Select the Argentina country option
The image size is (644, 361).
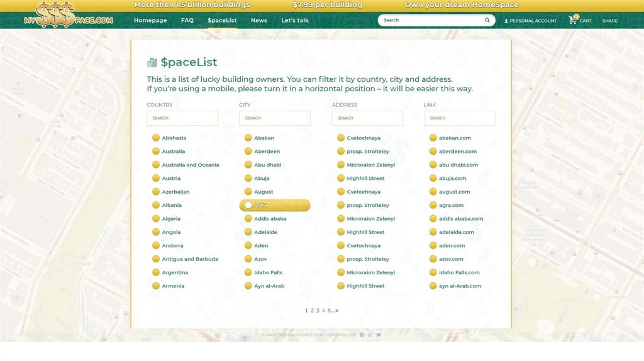(175, 272)
